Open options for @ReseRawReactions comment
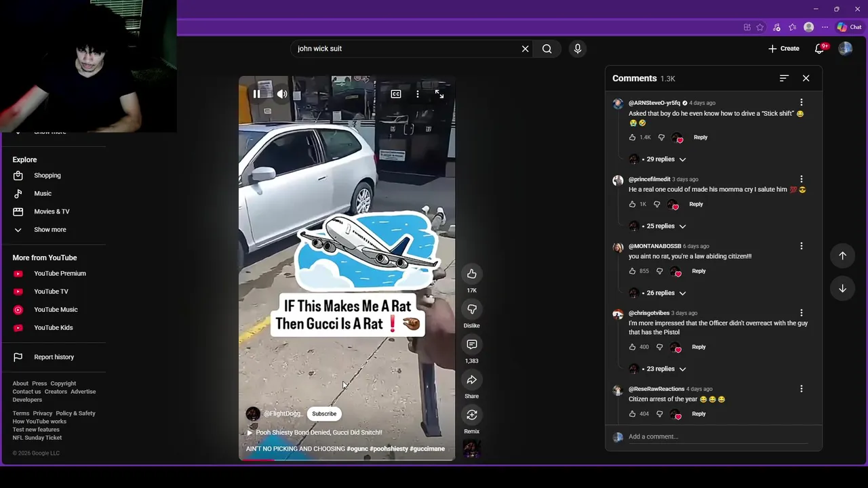This screenshot has height=488, width=868. 802,389
